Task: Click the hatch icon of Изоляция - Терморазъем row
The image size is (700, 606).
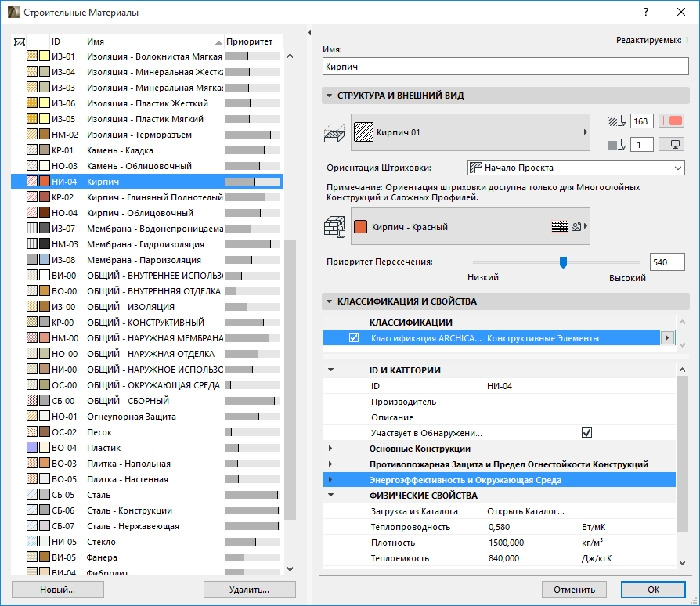Action: pos(32,135)
